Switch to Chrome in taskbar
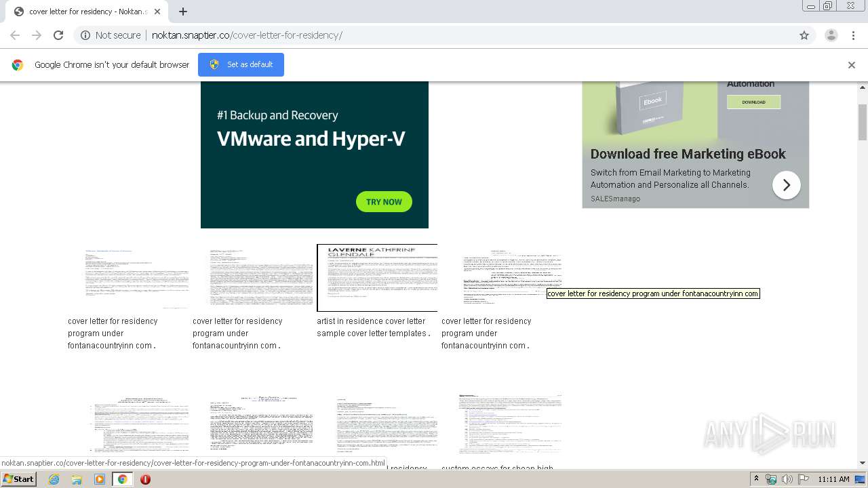The height and width of the screenshot is (488, 868). coord(122,479)
